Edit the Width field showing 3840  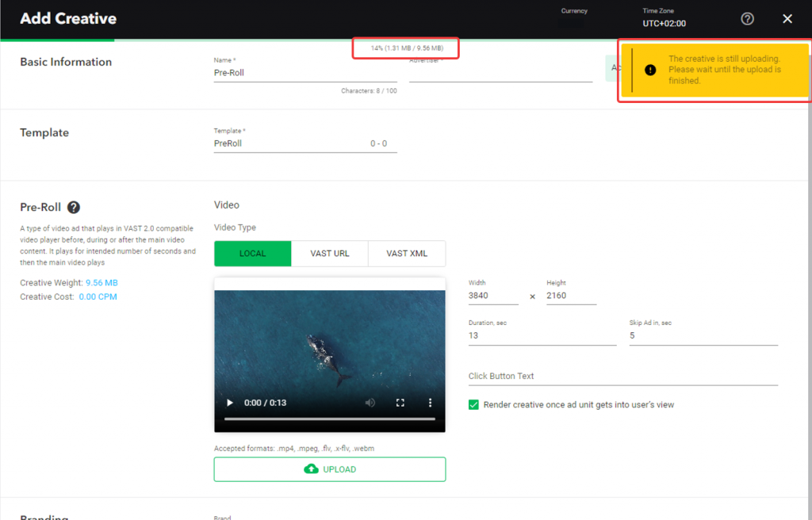pyautogui.click(x=493, y=296)
